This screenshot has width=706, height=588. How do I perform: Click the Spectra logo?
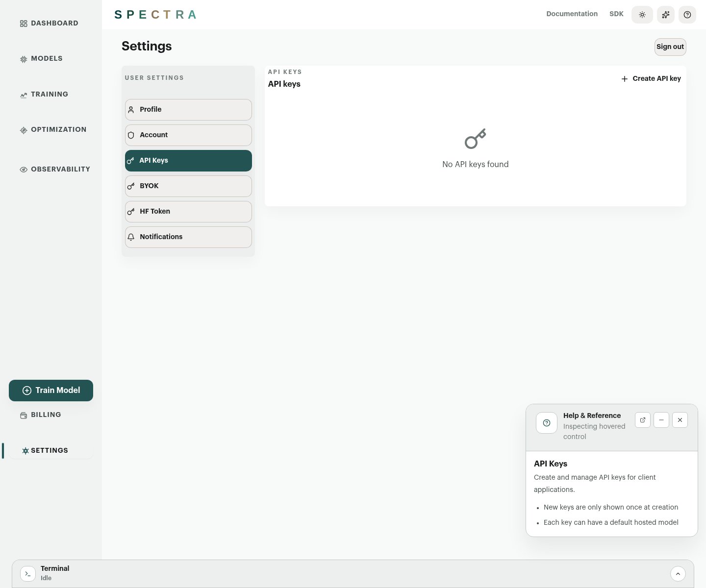[155, 15]
